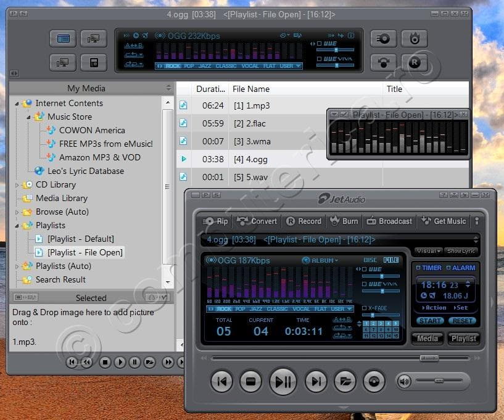The image size is (504, 420).
Task: Click the timer START button
Action: click(430, 321)
